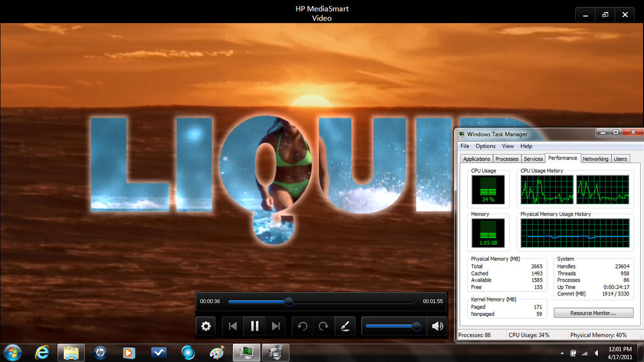Open the File menu in Task Manager
This screenshot has width=644, height=362.
(x=464, y=146)
